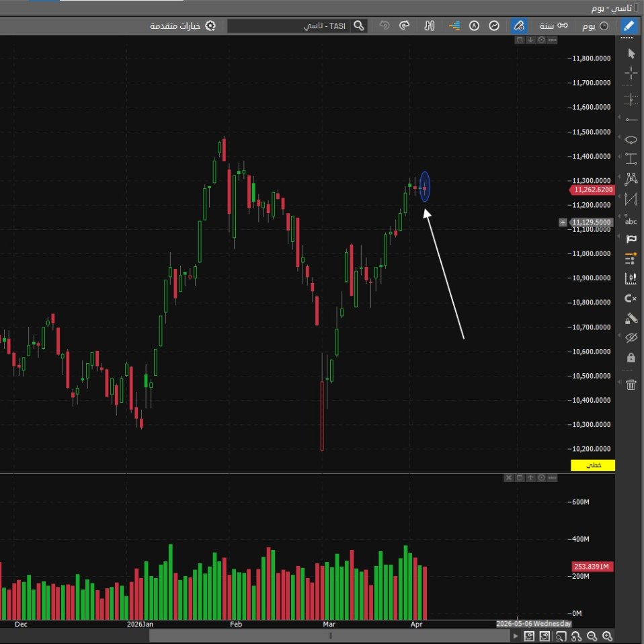
Task: Open the price pane three-dots menu
Action: (x=553, y=40)
